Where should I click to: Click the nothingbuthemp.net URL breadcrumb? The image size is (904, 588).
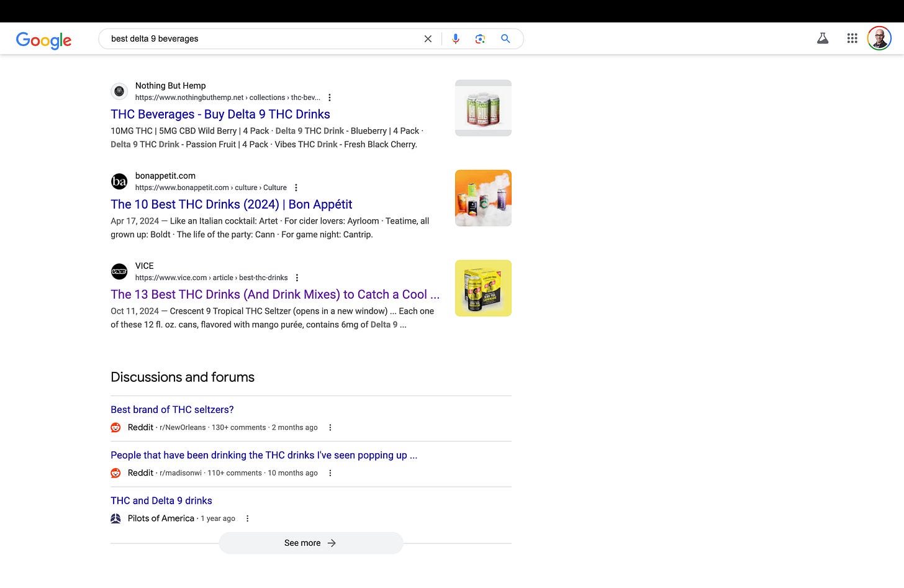pyautogui.click(x=228, y=97)
